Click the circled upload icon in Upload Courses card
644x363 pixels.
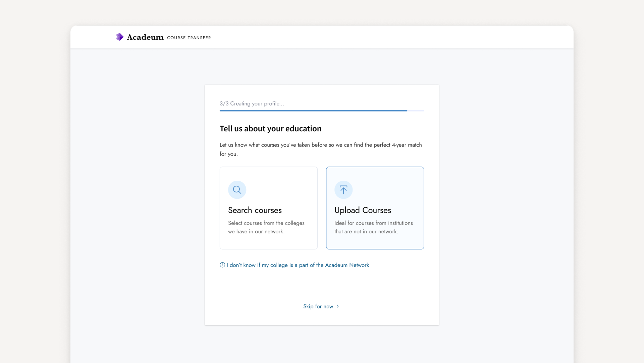[343, 190]
